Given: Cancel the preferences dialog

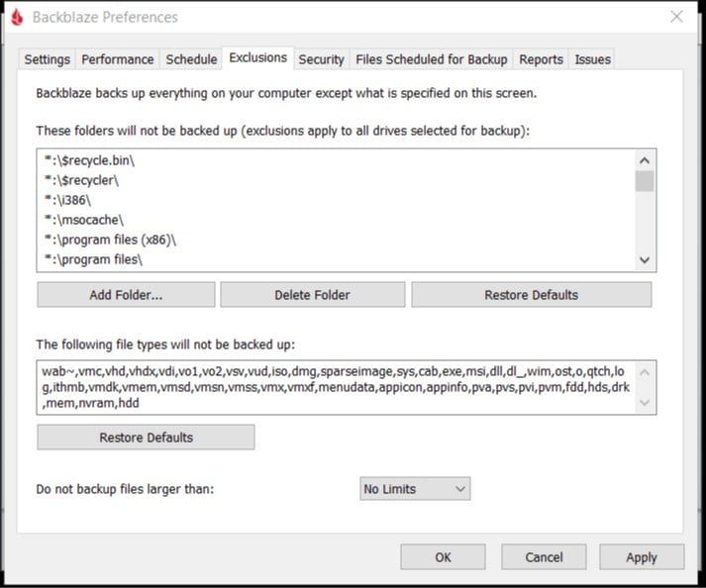Looking at the screenshot, I should click(x=544, y=557).
